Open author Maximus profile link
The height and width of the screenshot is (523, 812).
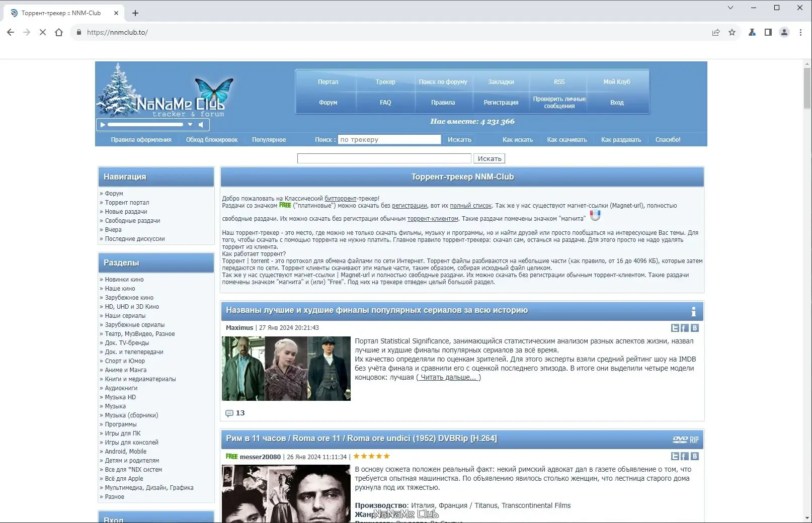coord(239,328)
